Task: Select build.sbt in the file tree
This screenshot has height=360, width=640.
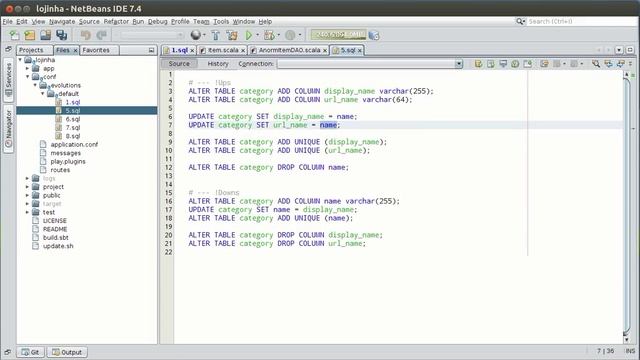Action: point(56,238)
